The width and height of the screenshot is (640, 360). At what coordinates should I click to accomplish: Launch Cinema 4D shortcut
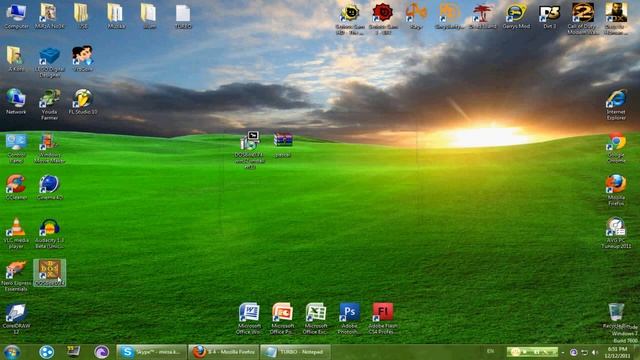pyautogui.click(x=49, y=187)
